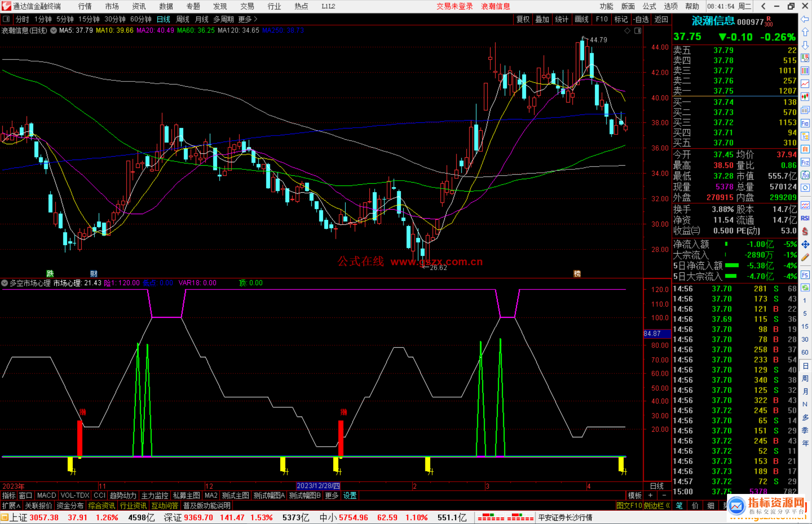Click the left back arrow sidebar icon

[805, 19]
